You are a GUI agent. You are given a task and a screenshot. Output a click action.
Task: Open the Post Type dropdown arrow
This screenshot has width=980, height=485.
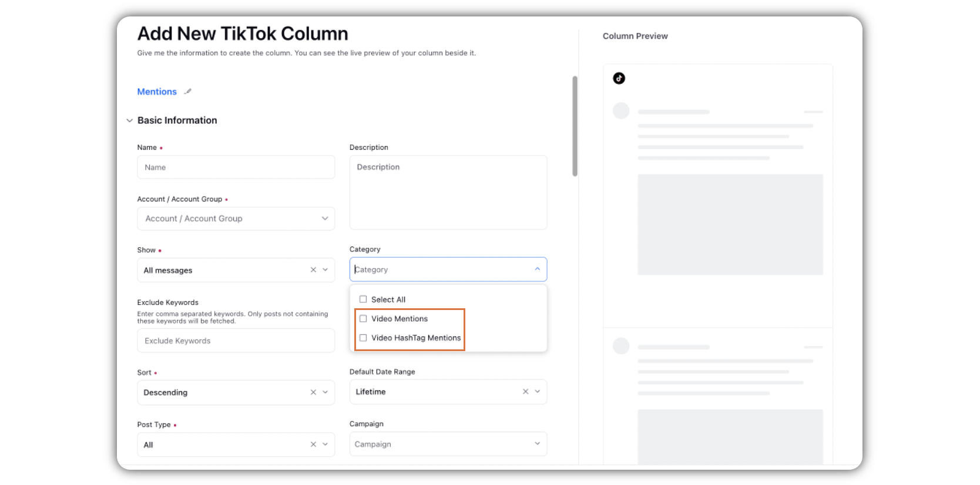[325, 444]
